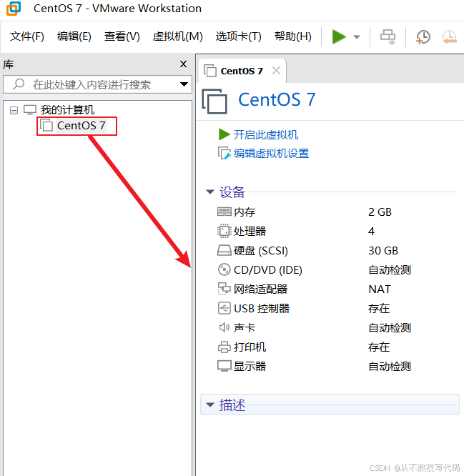The image size is (464, 476).
Task: Click the VM icon beside CentOS 7 tree item
Action: click(x=46, y=125)
